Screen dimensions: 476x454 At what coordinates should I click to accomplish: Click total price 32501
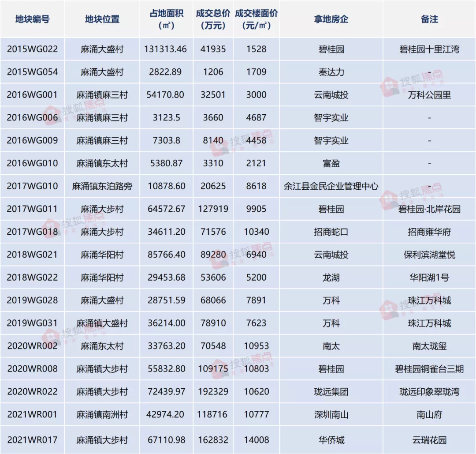(213, 95)
